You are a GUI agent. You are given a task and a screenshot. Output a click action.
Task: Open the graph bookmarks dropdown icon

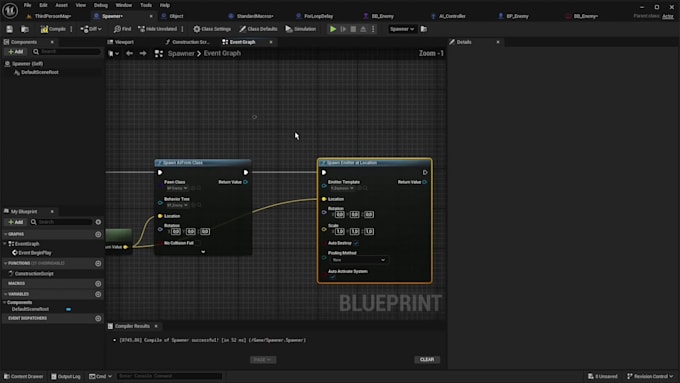(114, 53)
